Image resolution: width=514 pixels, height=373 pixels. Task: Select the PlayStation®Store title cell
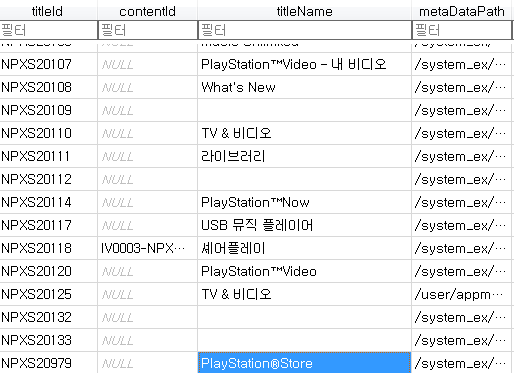[304, 363]
